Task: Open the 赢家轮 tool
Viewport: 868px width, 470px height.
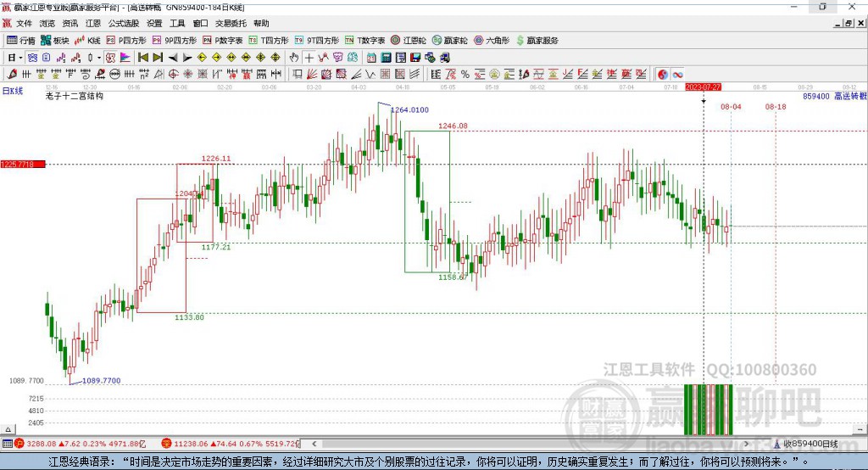Action: click(449, 41)
